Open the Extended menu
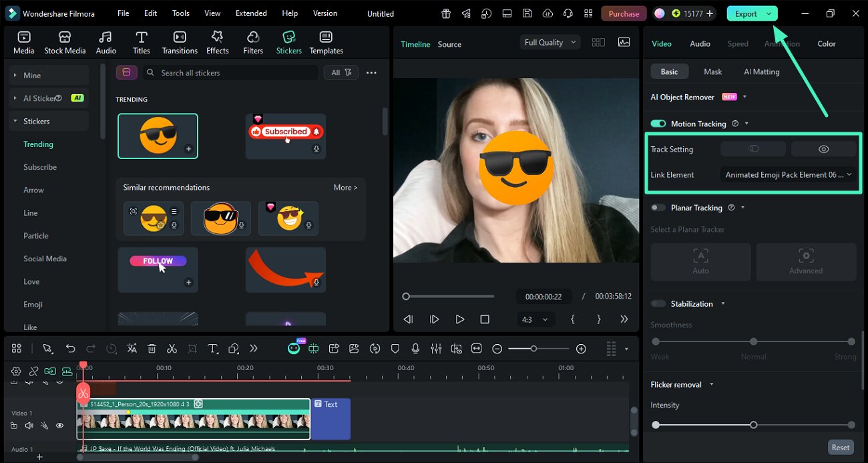Viewport: 868px width, 463px height. 251,13
